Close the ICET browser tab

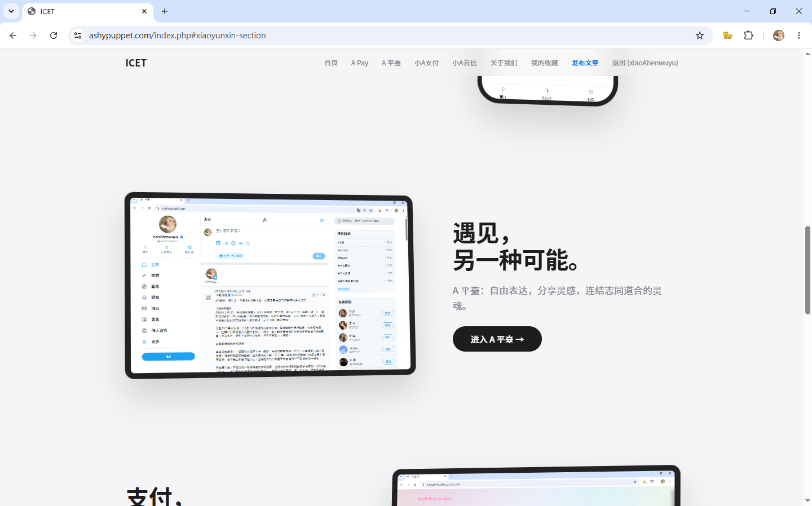tap(144, 11)
